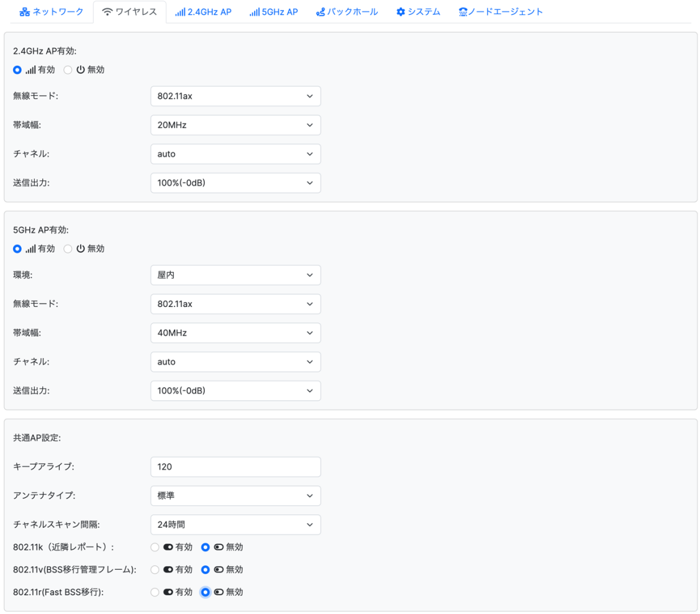Open 2.4GHz チャネル dropdown
700x614 pixels.
point(235,154)
